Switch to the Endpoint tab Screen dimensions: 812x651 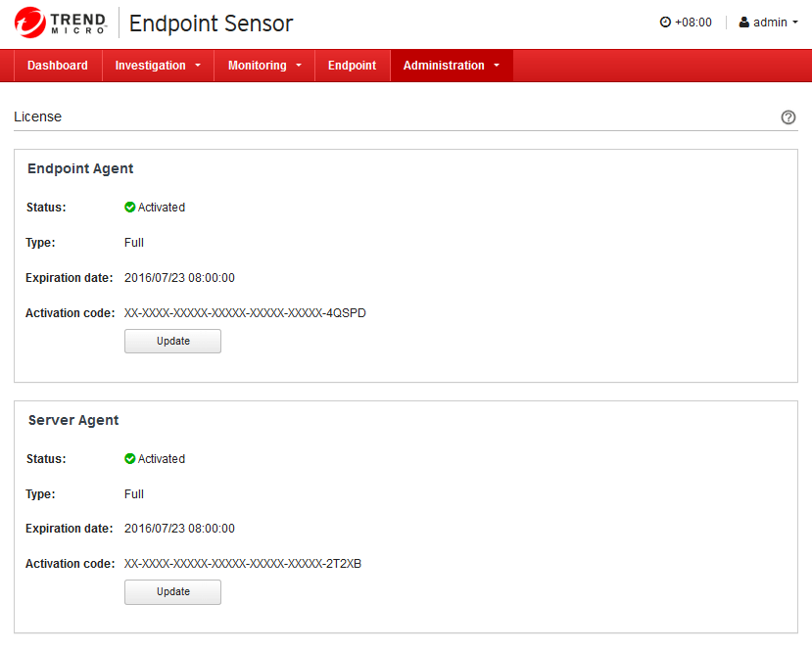click(352, 66)
